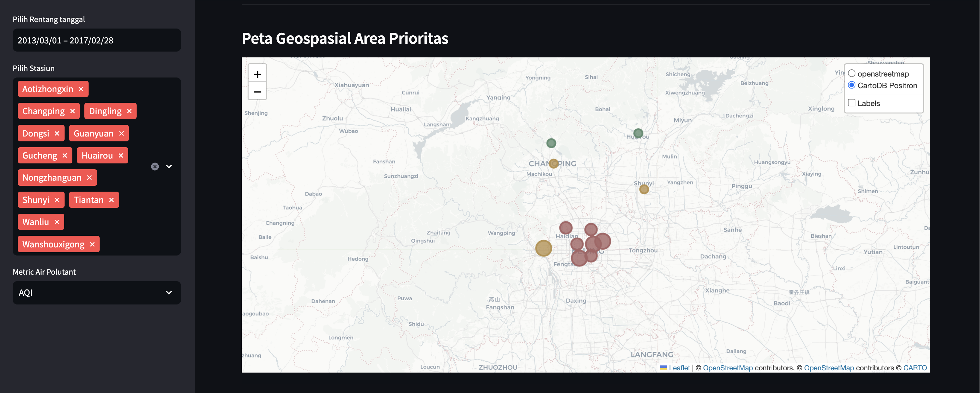Screen dimensions: 980x393
Task: Expand the Pilih Stasiun dropdown list
Action: tap(169, 166)
